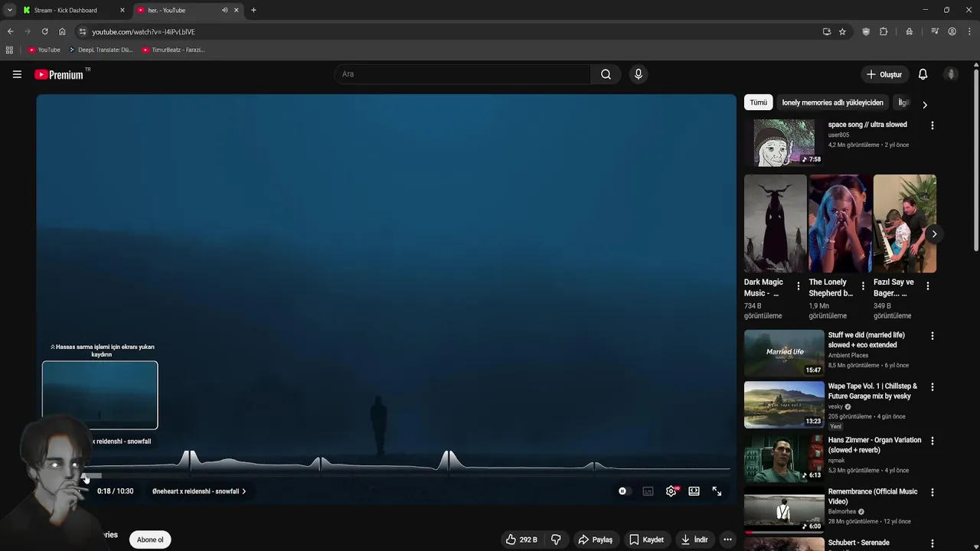
Task: Open the DeepL Translate bookmark
Action: pos(100,50)
